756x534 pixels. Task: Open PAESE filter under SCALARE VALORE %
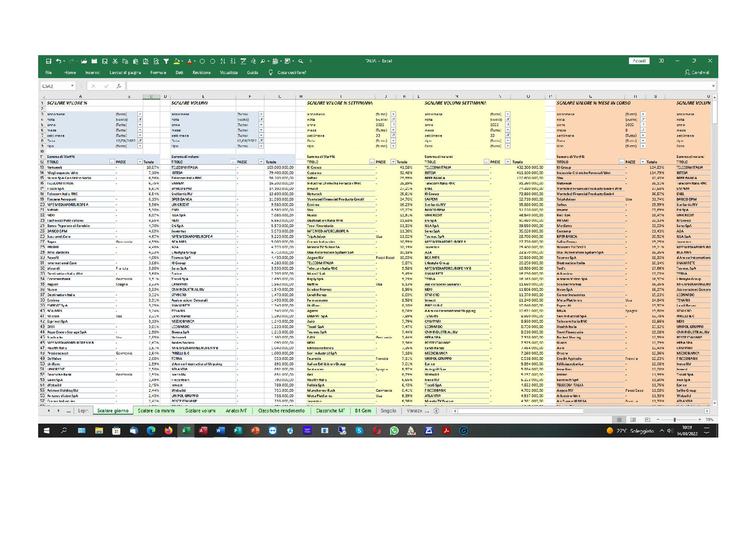point(140,162)
